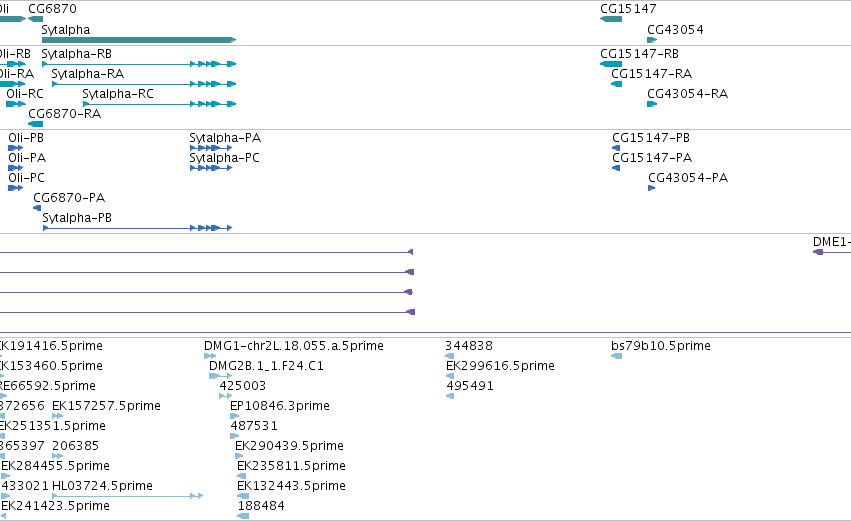Click the Sytalpha-PB protein line
The height and width of the screenshot is (521, 851).
pyautogui.click(x=138, y=228)
